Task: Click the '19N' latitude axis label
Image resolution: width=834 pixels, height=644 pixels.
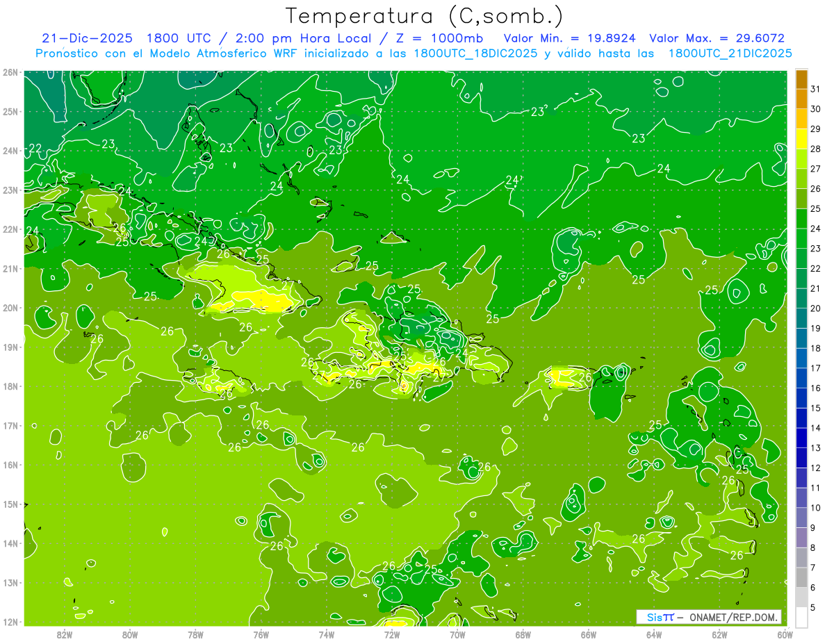Action: point(10,347)
